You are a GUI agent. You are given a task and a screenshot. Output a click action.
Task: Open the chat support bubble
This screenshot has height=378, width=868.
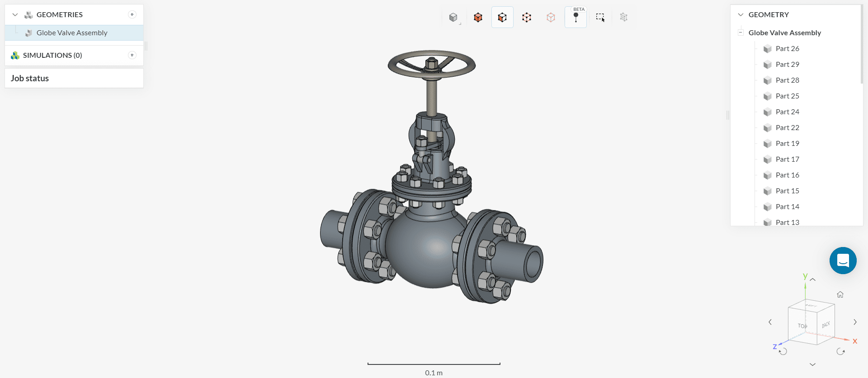[843, 261]
